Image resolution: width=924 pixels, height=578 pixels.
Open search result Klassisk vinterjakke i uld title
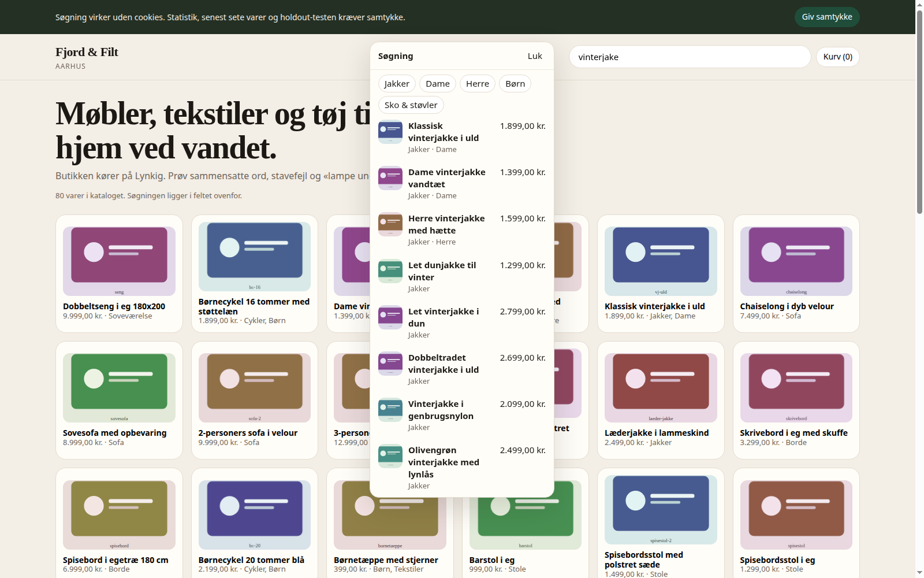[x=444, y=132]
